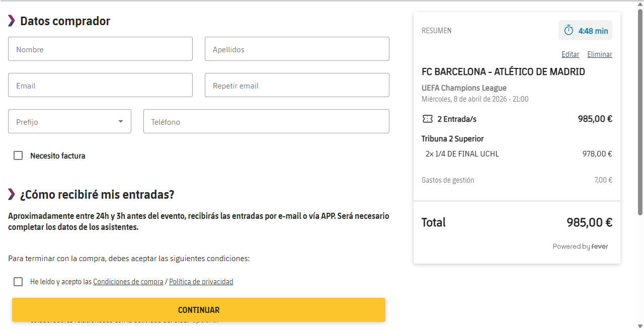Click the Editar link in summary
Viewport: 644px width, 330px height.
(x=570, y=54)
